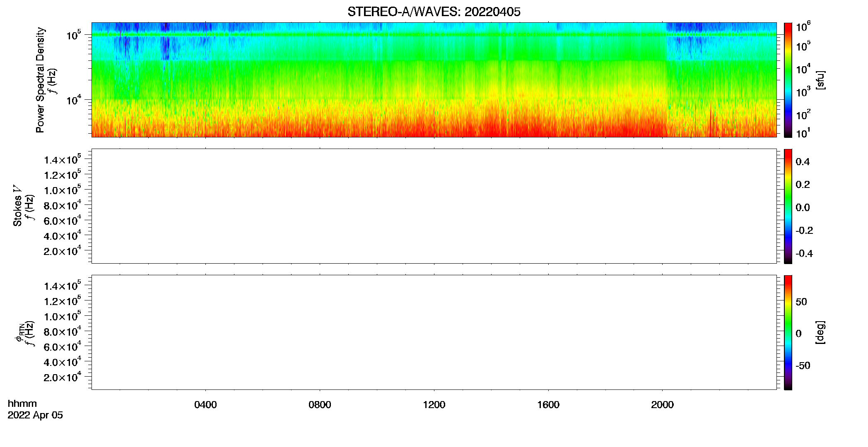Select the 0800 time tick label
The height and width of the screenshot is (447, 868).
[x=320, y=405]
